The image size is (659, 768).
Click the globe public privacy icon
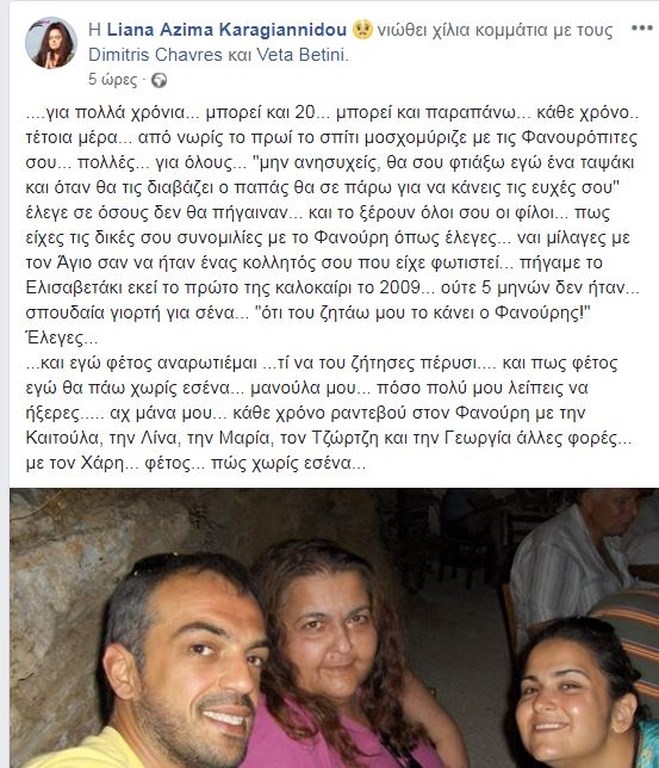click(x=159, y=80)
